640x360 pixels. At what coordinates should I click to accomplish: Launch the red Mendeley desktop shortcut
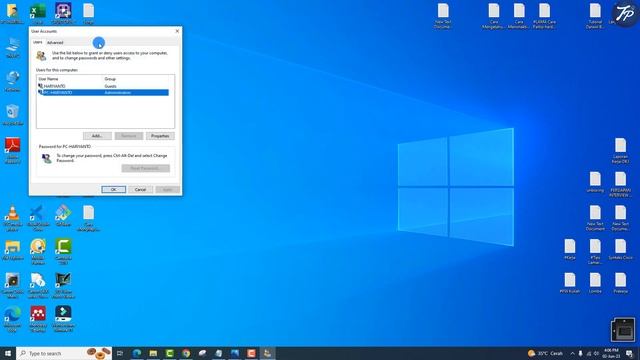coord(38,319)
